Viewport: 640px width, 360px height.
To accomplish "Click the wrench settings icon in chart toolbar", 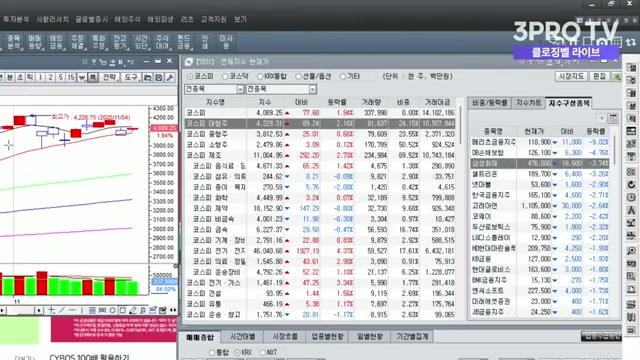I will point(170,77).
